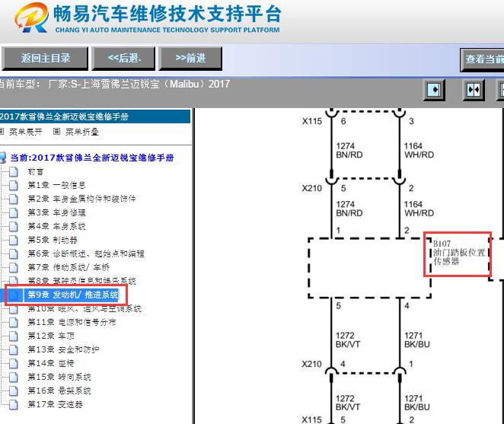The height and width of the screenshot is (424, 504).
Task: Open 第17章 变速器
Action: pos(55,404)
